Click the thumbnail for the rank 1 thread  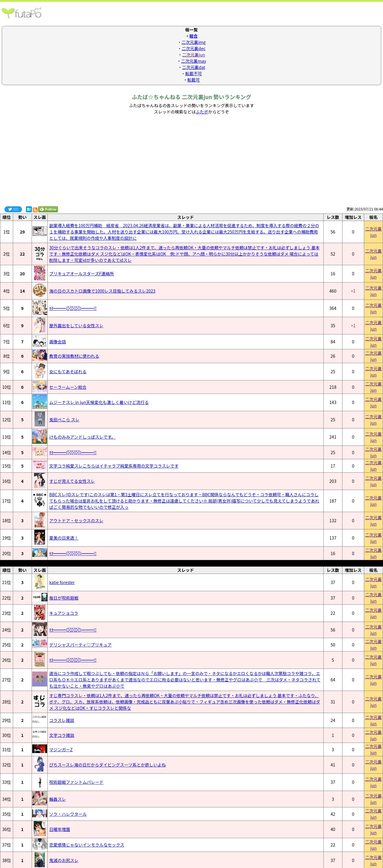[x=39, y=231]
